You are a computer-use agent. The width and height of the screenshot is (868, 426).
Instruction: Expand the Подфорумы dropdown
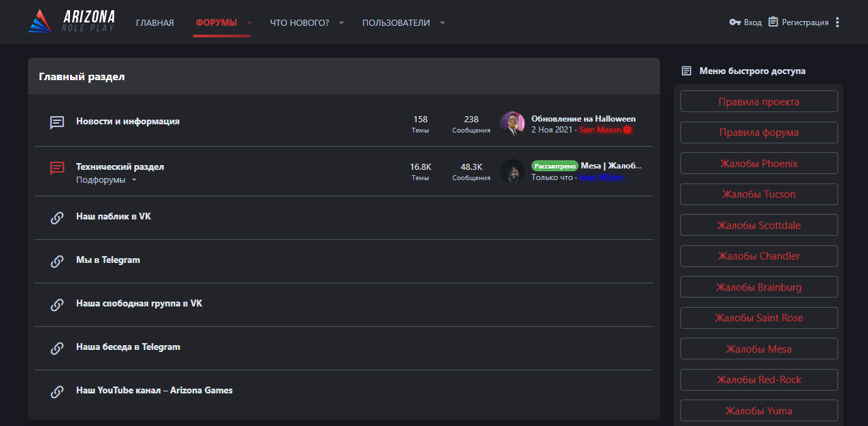tap(134, 180)
